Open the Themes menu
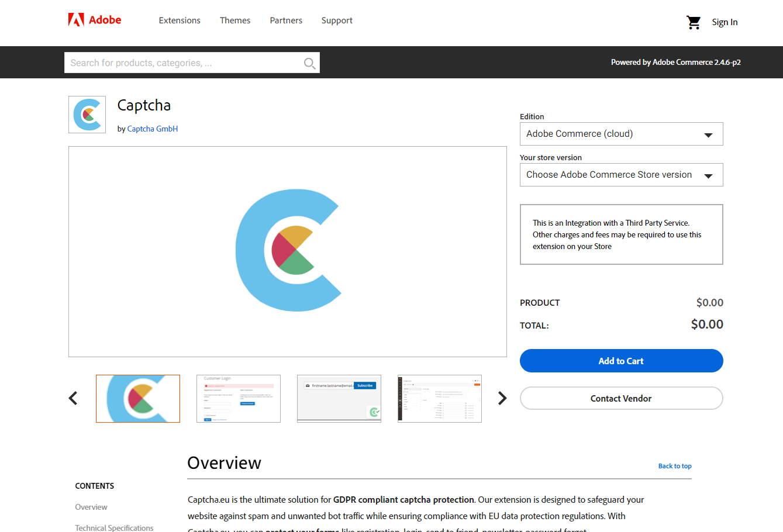The height and width of the screenshot is (532, 783). 235,20
